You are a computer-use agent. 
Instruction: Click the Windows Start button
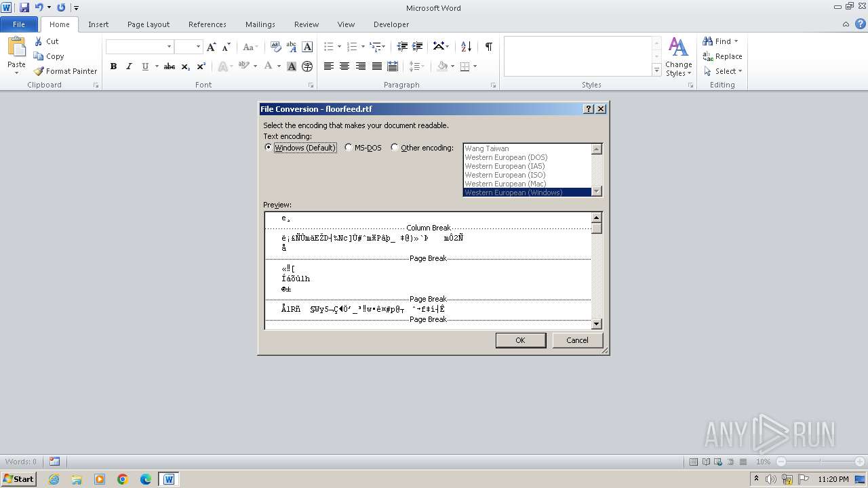pyautogui.click(x=18, y=479)
